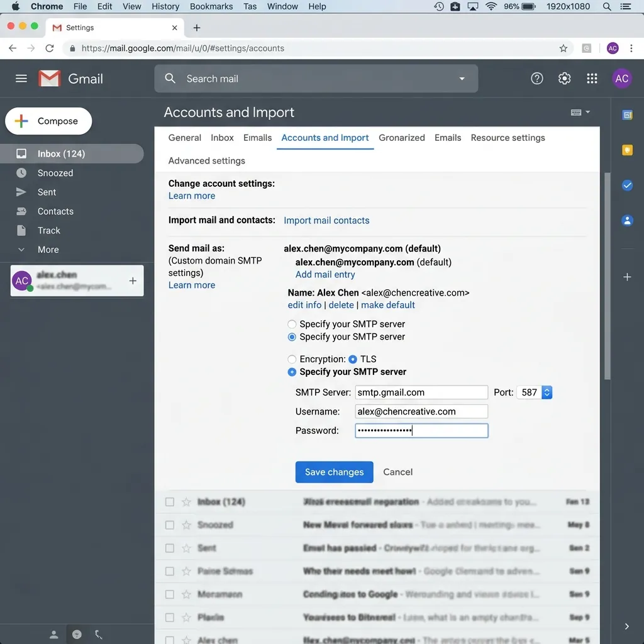
Task: Star the Snoozed mail row
Action: point(186,525)
